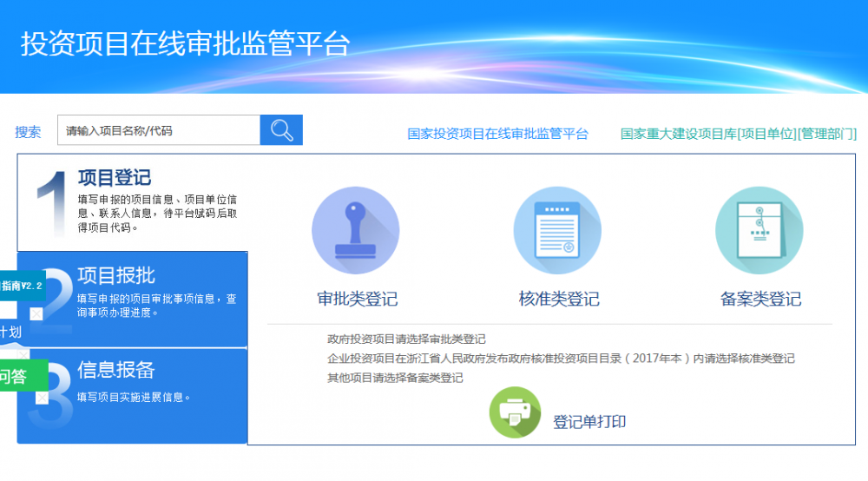Close the 问答 floating banner
Viewport: 868px width, 481px height.
[x=43, y=399]
